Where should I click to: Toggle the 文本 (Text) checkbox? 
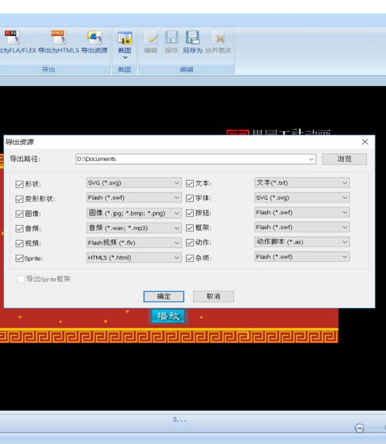click(190, 183)
